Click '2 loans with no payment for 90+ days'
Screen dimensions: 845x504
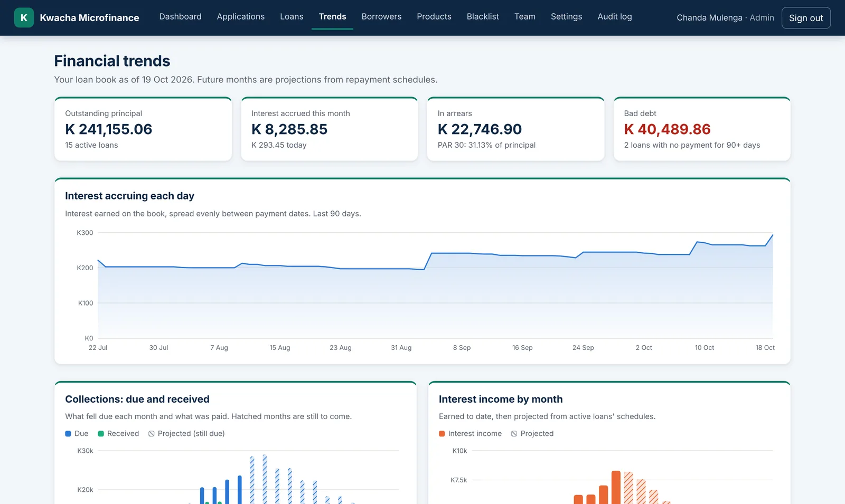692,145
